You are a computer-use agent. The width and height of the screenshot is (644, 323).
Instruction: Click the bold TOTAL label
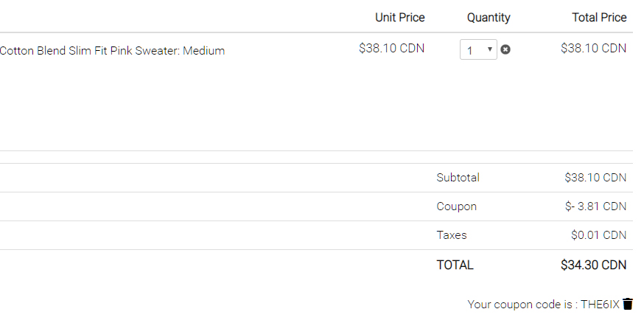click(455, 265)
